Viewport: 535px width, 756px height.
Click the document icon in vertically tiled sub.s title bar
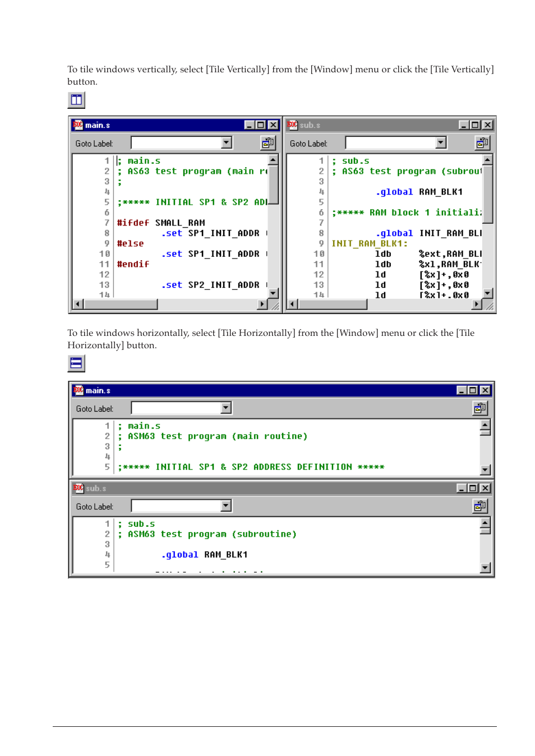coord(292,125)
